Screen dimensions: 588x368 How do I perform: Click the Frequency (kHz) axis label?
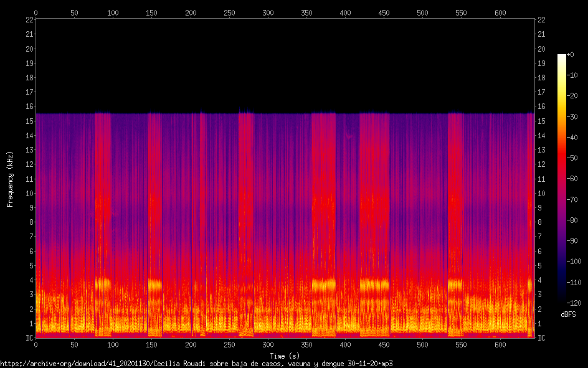[x=10, y=179]
